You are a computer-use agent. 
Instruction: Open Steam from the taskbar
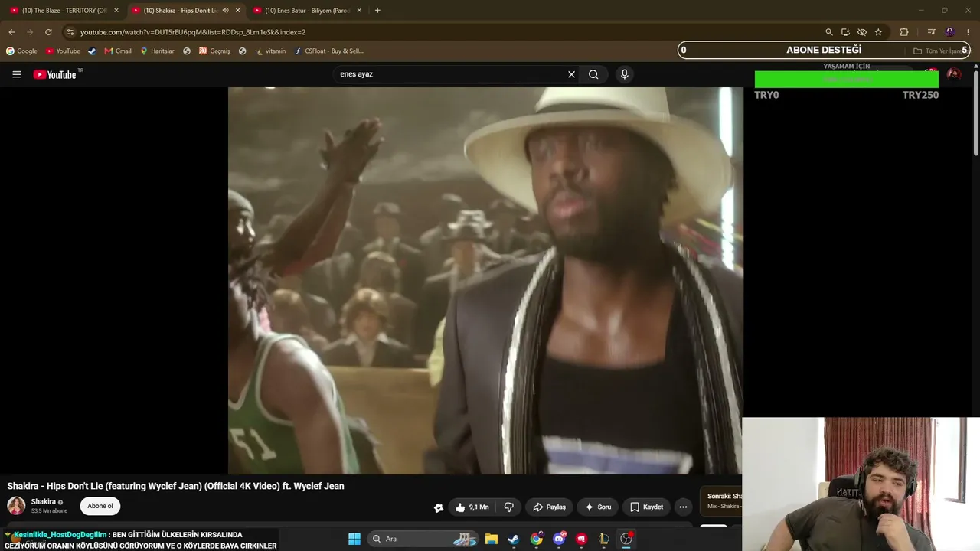click(514, 539)
